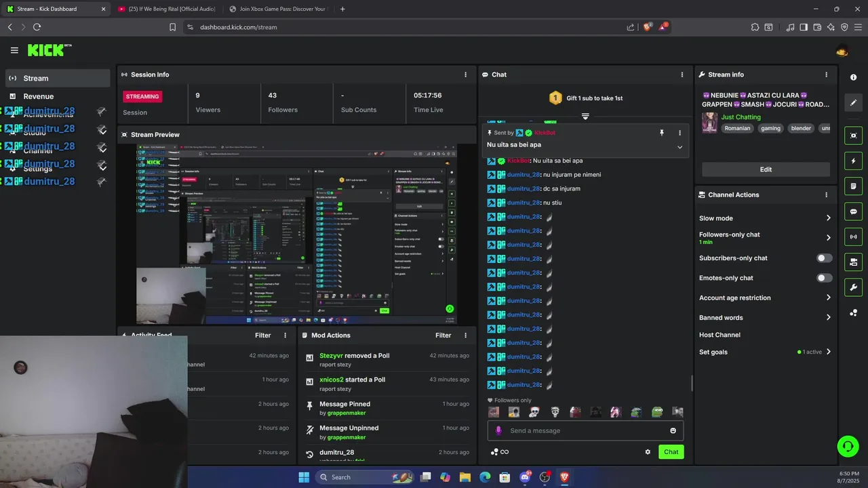Click the KICK logo
The image size is (868, 488).
click(x=49, y=50)
